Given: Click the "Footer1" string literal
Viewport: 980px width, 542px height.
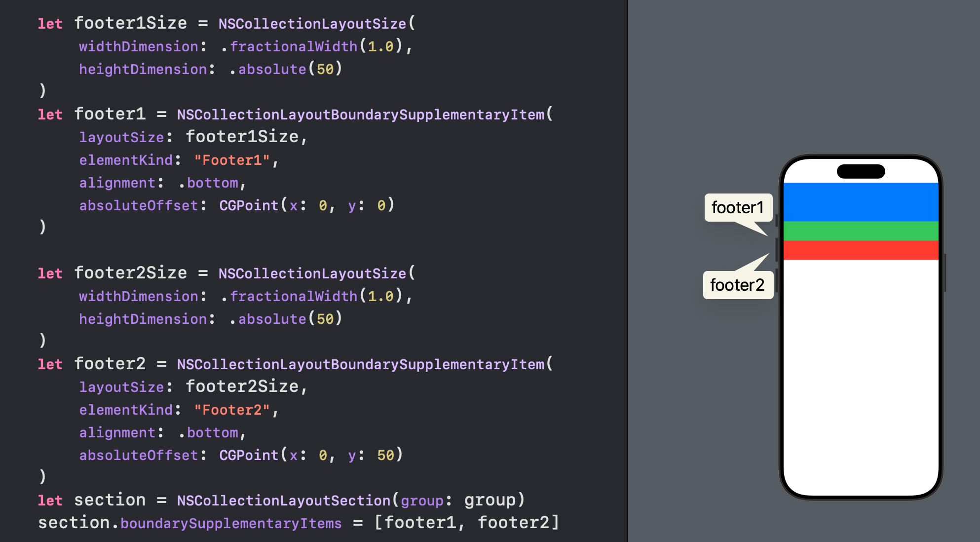Looking at the screenshot, I should click(232, 160).
